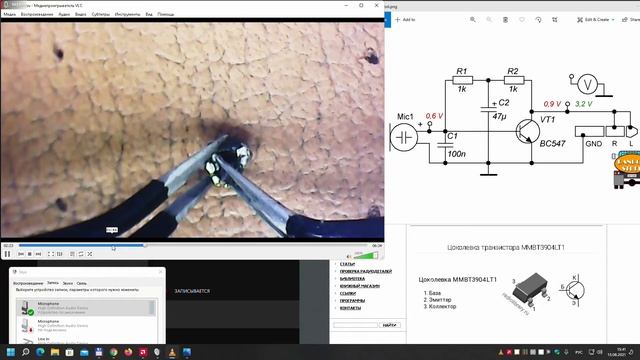Mute the VLC speaker icon
The image size is (640, 360).
coord(349,256)
